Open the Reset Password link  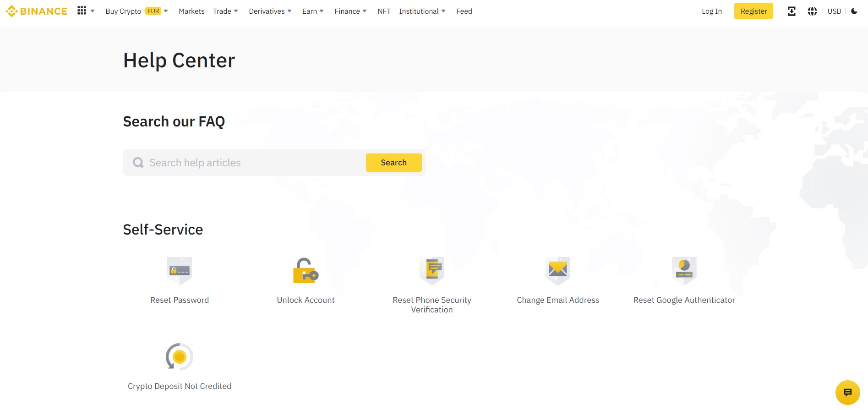tap(180, 300)
